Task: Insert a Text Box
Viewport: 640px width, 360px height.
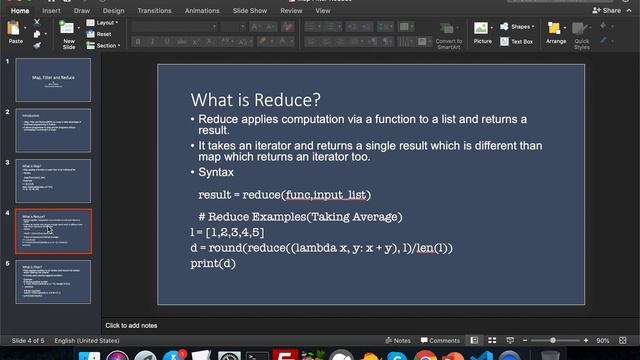Action: click(517, 42)
